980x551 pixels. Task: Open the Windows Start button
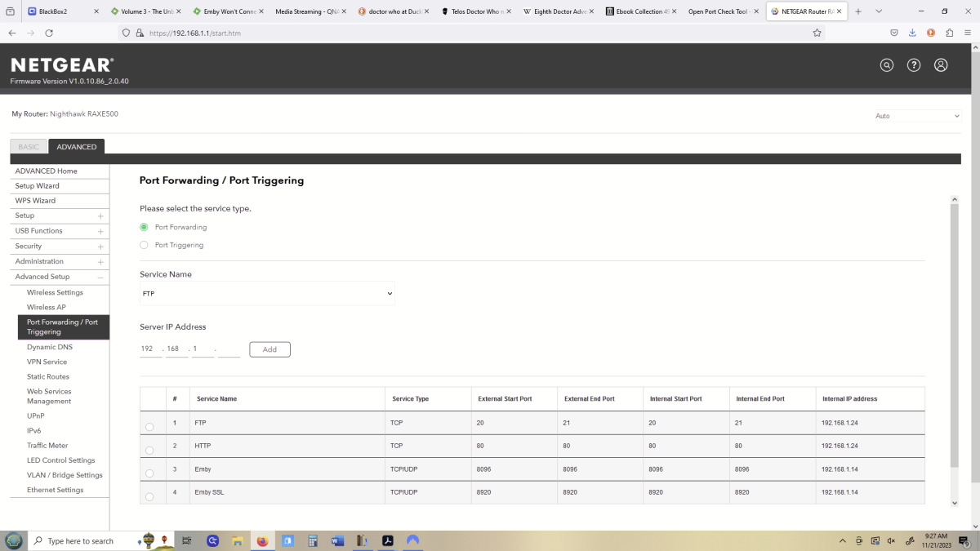tap(14, 540)
